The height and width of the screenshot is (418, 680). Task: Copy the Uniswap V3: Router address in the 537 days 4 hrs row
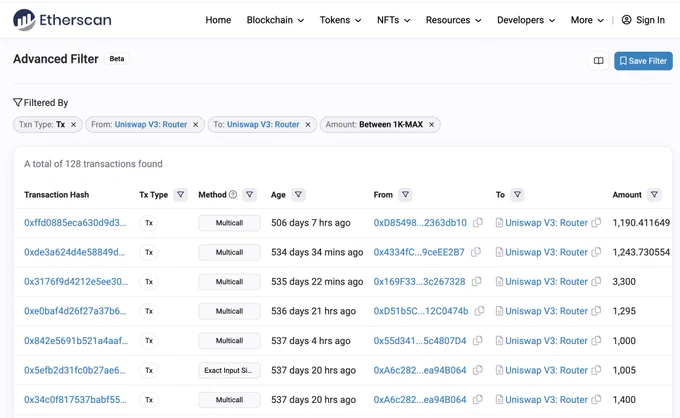(x=596, y=340)
